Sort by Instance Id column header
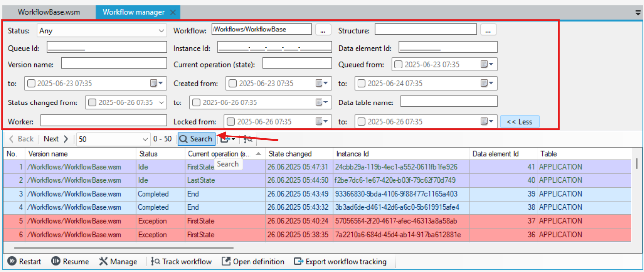 pos(401,154)
